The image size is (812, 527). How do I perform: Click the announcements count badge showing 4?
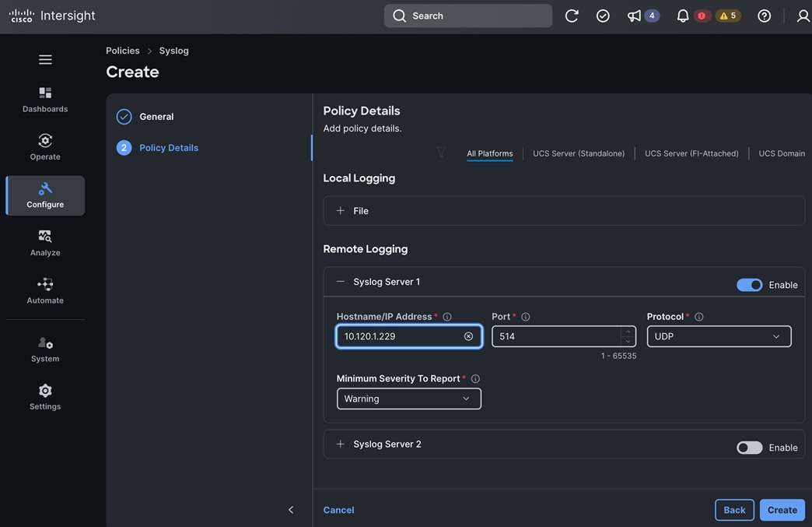tap(652, 16)
